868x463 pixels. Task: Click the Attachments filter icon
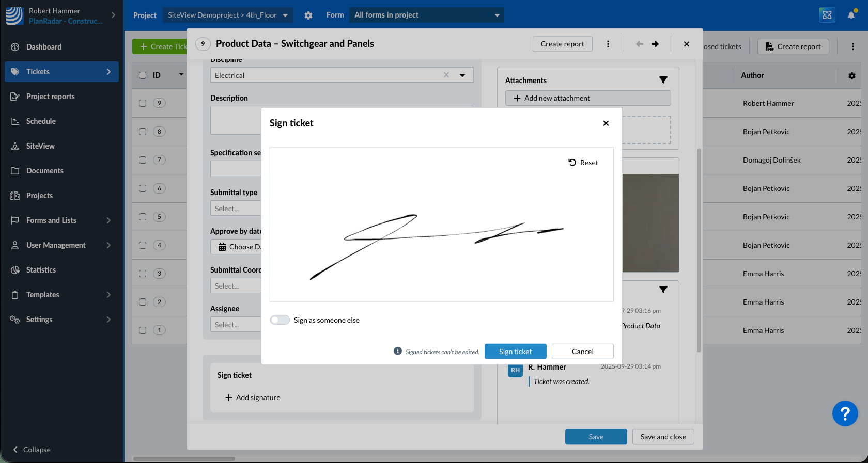[x=663, y=80]
